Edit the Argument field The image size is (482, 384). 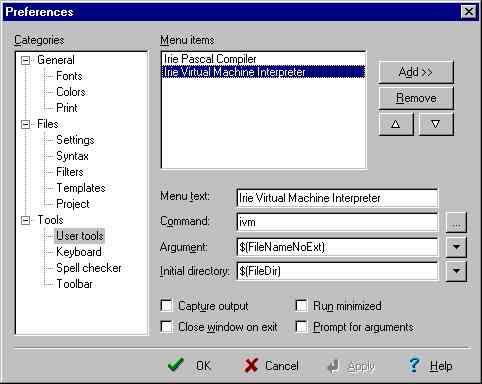tap(337, 247)
